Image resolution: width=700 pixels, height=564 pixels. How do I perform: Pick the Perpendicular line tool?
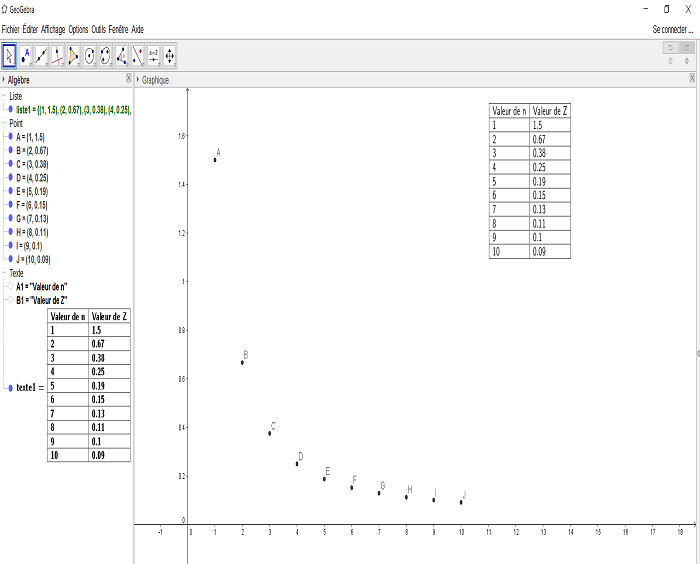click(x=57, y=55)
